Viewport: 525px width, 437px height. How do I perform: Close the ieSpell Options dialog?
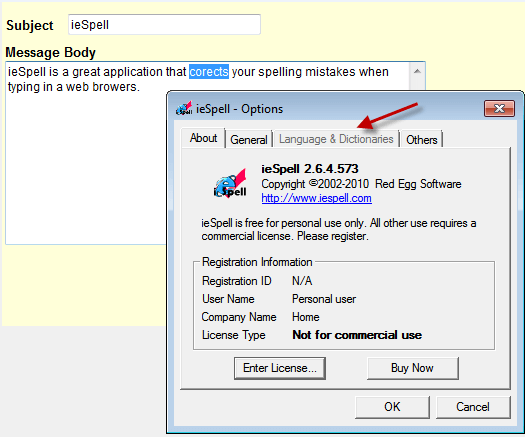click(499, 108)
